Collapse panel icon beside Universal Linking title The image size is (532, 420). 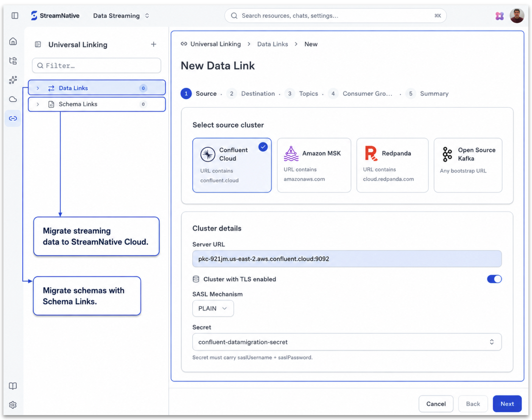click(x=38, y=44)
